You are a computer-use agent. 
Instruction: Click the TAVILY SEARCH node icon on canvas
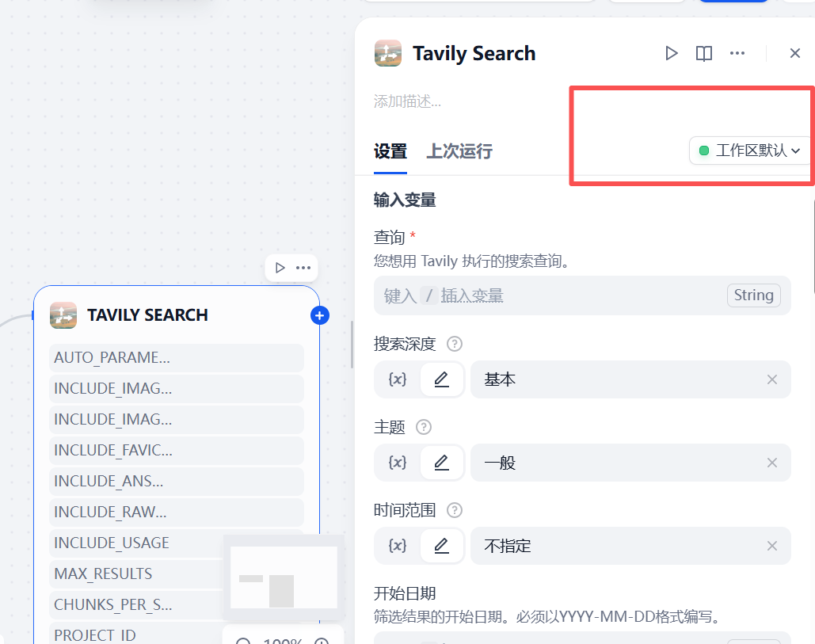click(63, 315)
